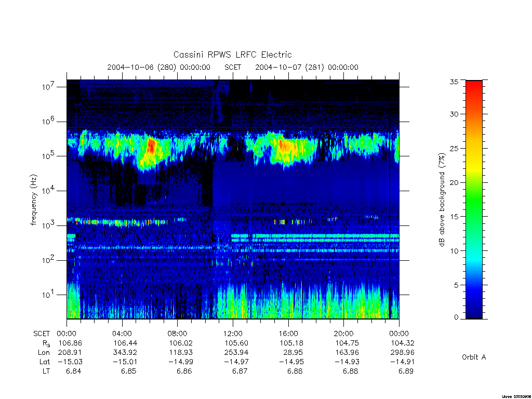Click the 10^3 frequency axis label
Screen dimensions: 532x399
pos(48,225)
